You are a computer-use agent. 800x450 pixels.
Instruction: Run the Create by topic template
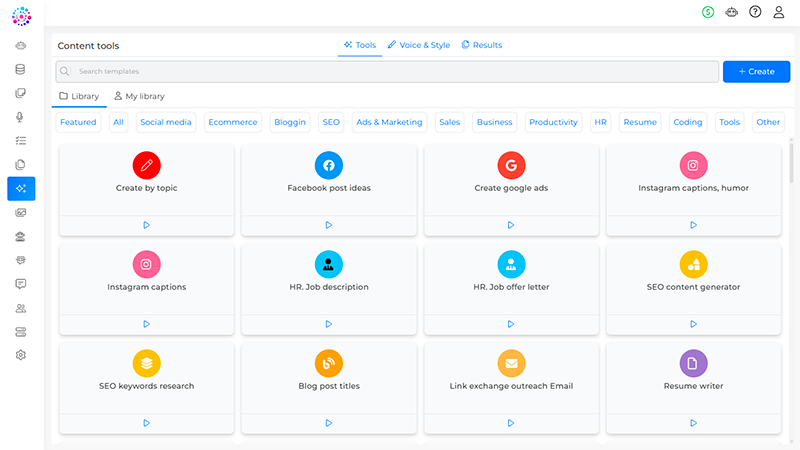(146, 225)
